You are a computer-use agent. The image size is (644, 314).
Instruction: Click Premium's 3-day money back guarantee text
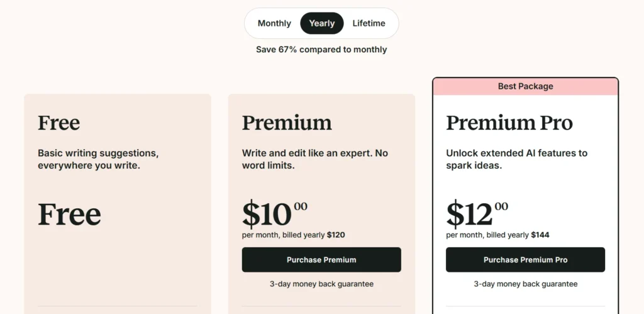[x=321, y=284]
